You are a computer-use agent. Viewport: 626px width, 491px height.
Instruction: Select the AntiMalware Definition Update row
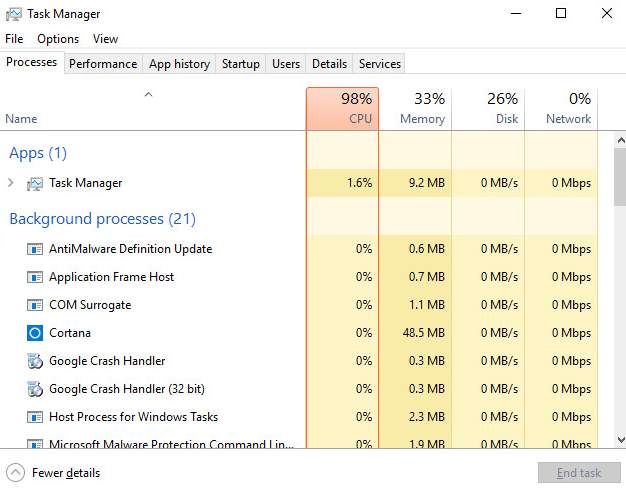click(299, 249)
